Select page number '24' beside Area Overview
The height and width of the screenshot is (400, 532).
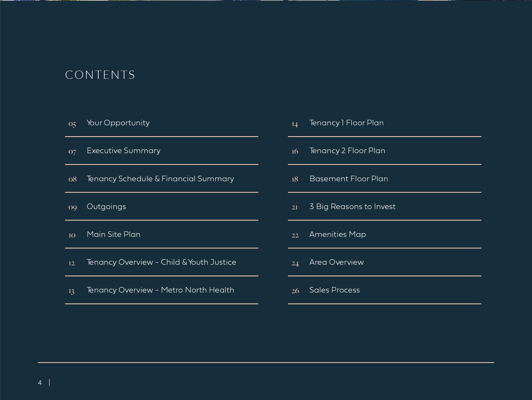tap(295, 263)
